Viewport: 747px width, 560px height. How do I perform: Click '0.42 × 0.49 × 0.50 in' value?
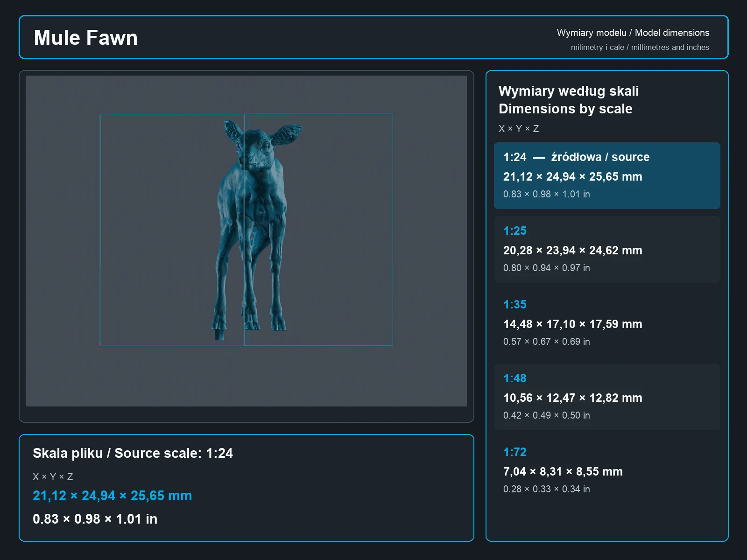[547, 415]
